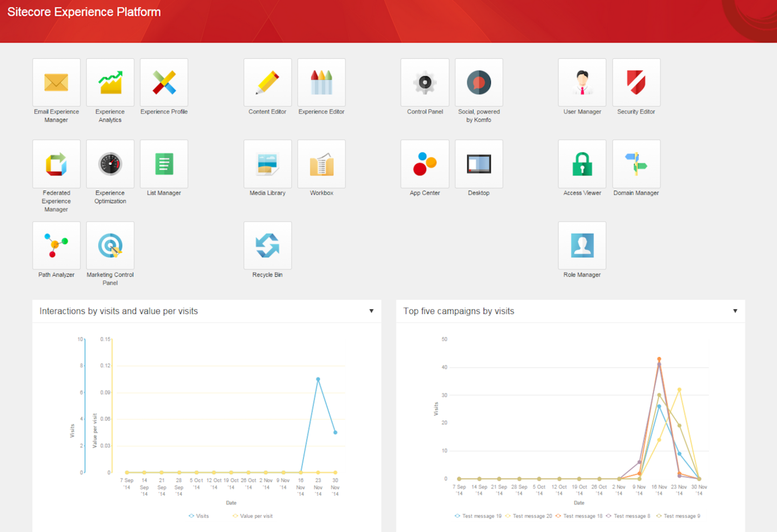Screen dimensions: 777x532
Task: Expand the Interactions by visits chart dropdown
Action: [371, 311]
